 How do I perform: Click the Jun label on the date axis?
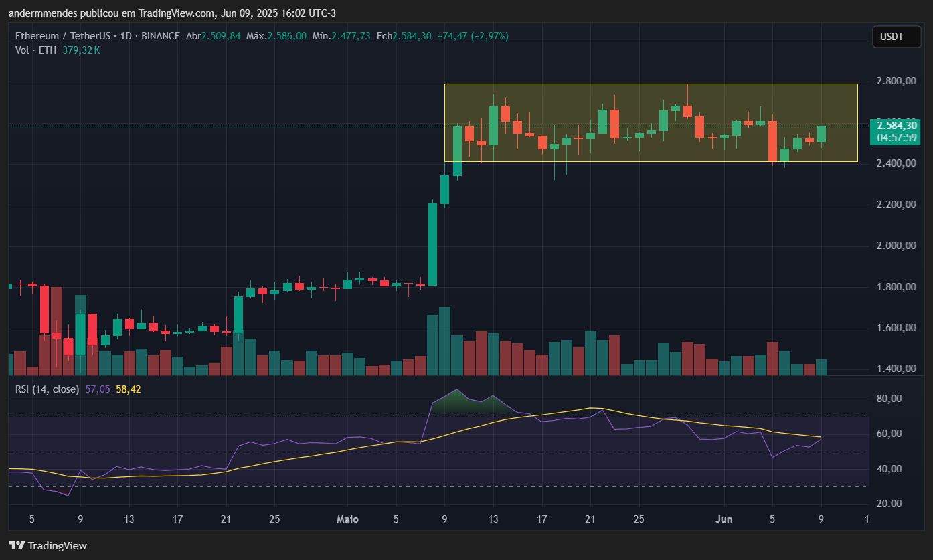(x=724, y=519)
